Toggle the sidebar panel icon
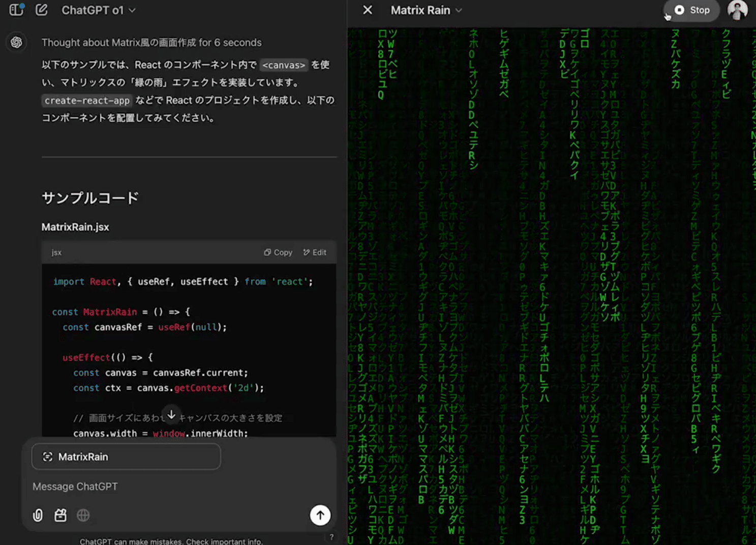Viewport: 756px width, 545px height. click(16, 10)
